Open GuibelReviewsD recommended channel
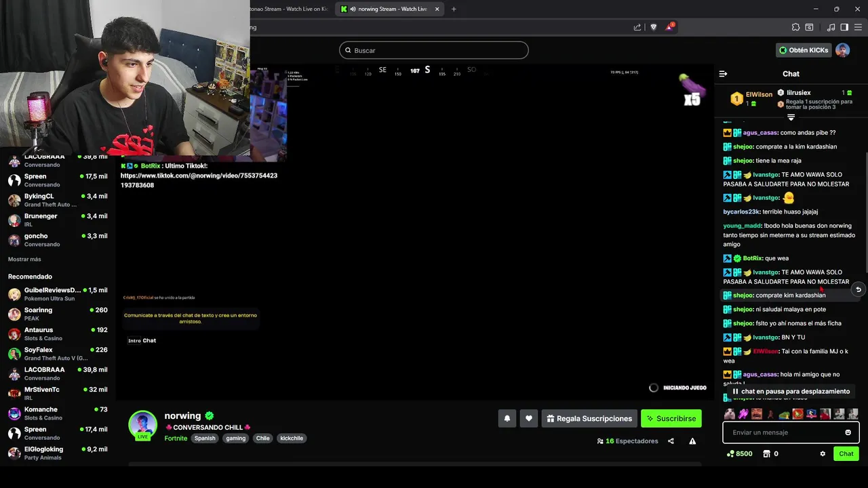 coord(58,294)
